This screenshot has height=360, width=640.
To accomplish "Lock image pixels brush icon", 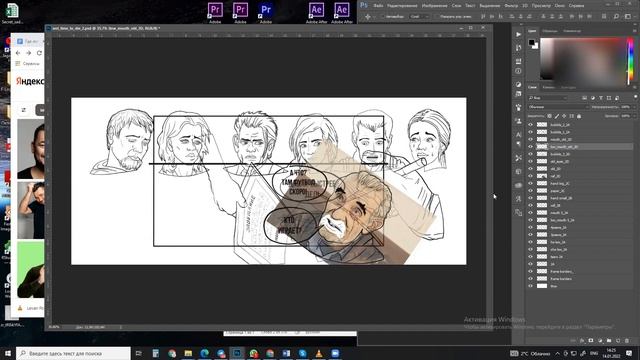I will [557, 116].
